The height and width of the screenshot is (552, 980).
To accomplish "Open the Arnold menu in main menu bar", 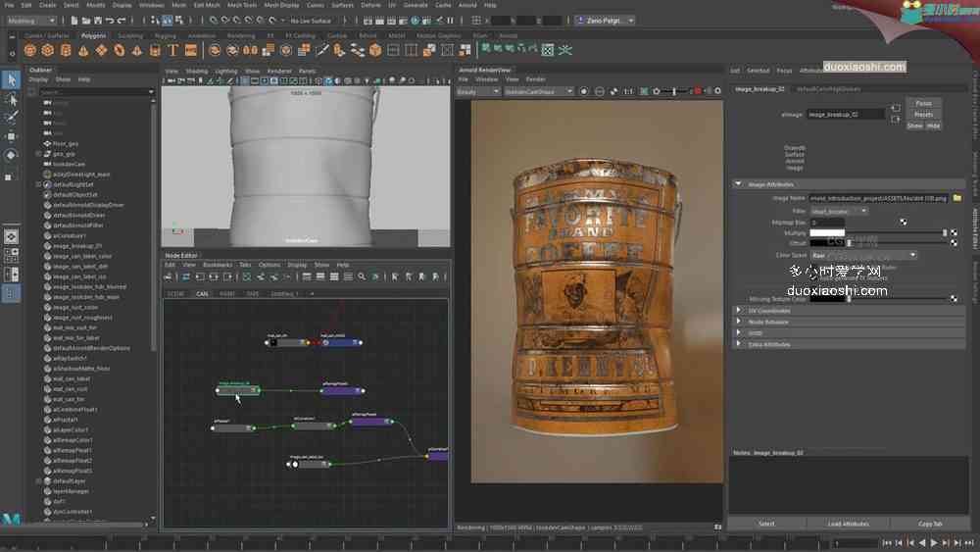I will 467,5.
